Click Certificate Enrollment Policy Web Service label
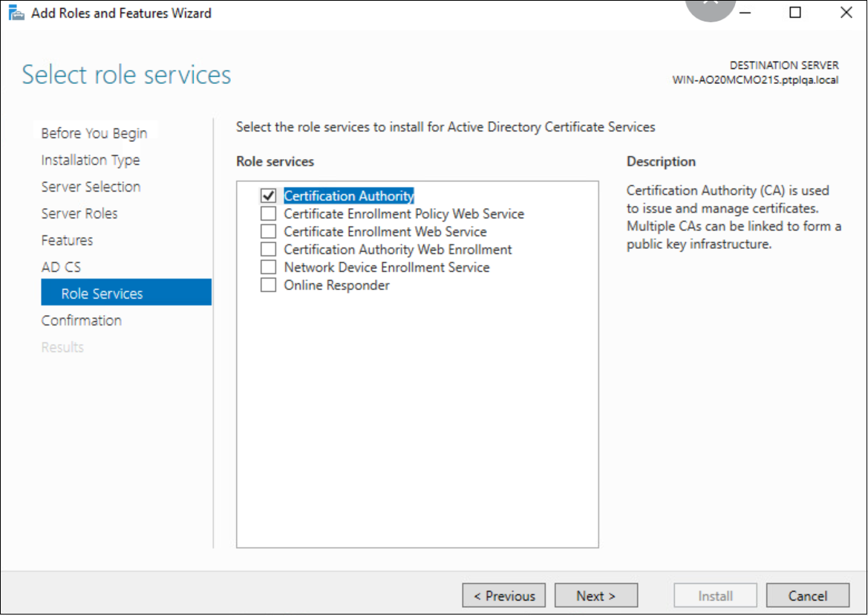The width and height of the screenshot is (868, 616). tap(404, 213)
